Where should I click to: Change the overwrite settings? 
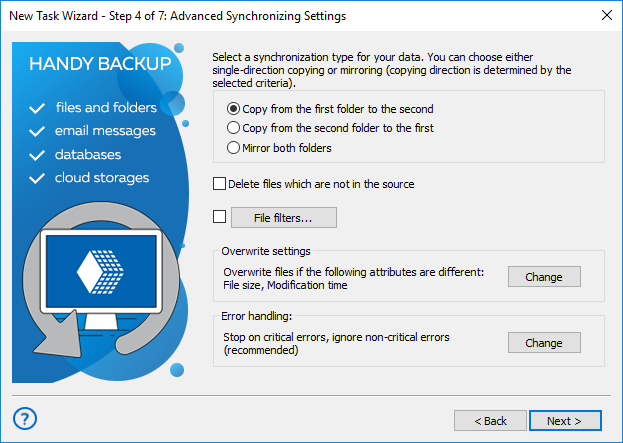point(544,276)
